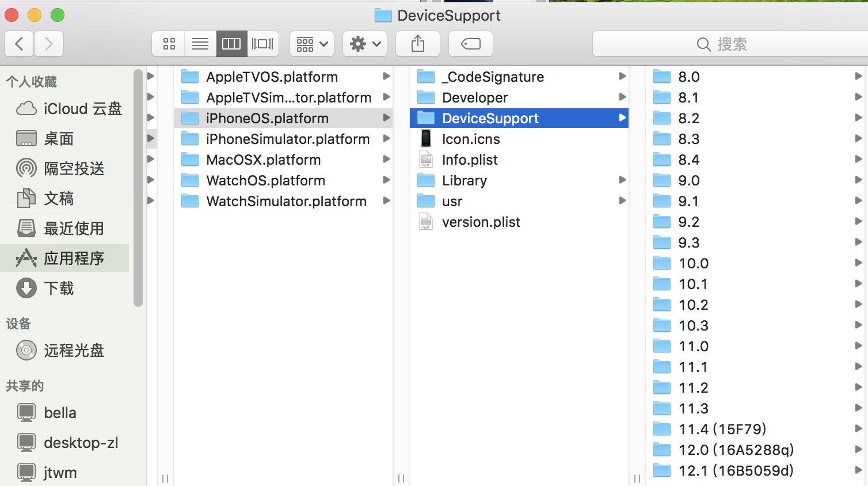
Task: Select the WatchOS.platform folder
Action: coord(283,180)
